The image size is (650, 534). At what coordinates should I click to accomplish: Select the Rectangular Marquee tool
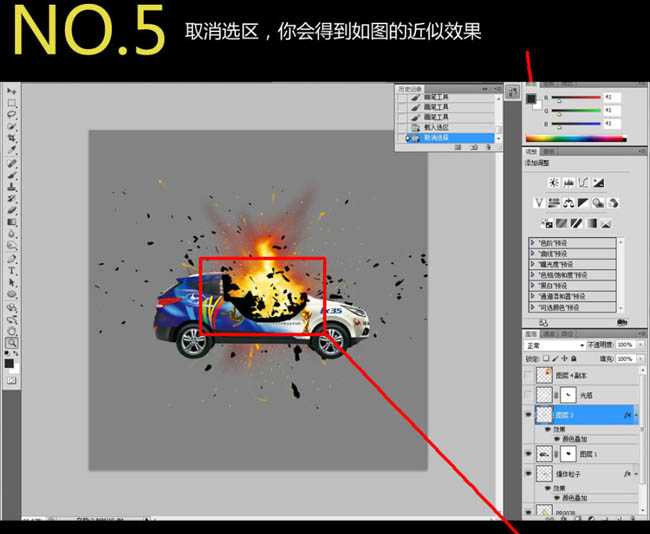pos(11,103)
